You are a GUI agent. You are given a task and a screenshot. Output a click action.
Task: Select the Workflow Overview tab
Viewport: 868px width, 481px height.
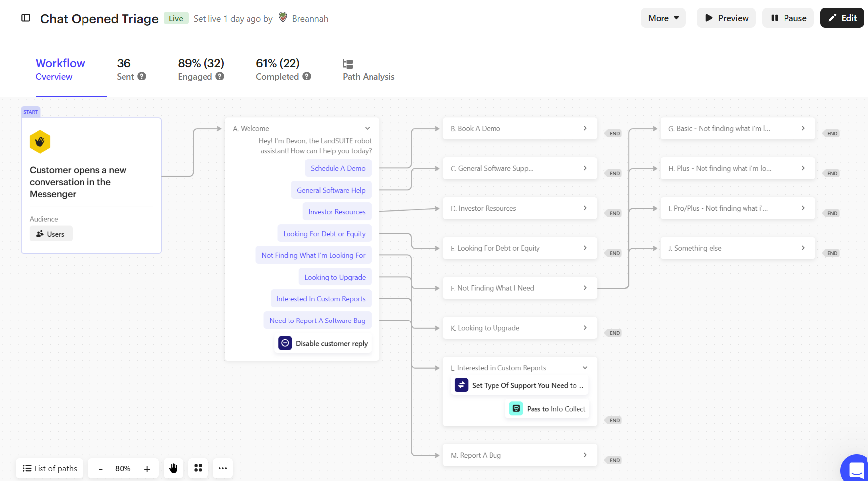pos(60,70)
